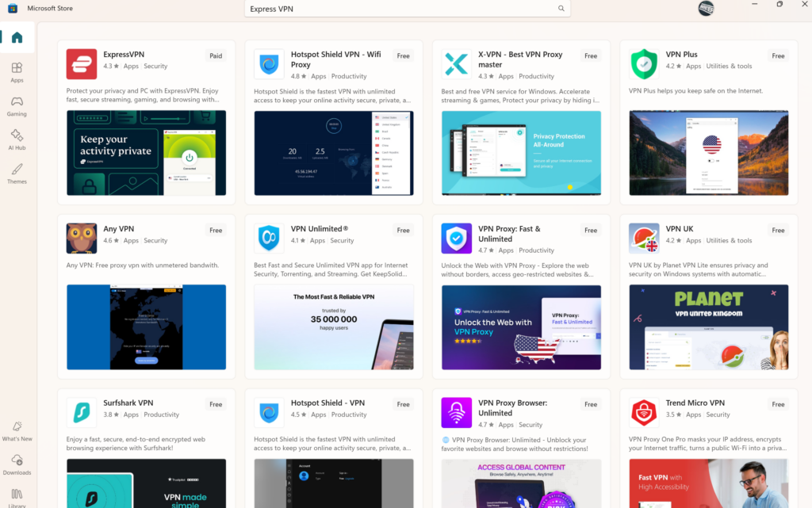Click the Trend Micro VPN icon
This screenshot has height=508, width=812.
(644, 412)
